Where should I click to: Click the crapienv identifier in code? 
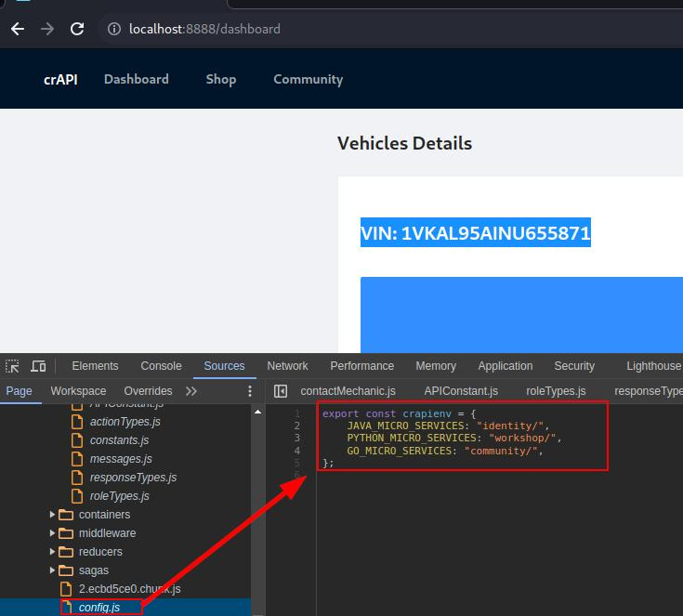click(427, 413)
